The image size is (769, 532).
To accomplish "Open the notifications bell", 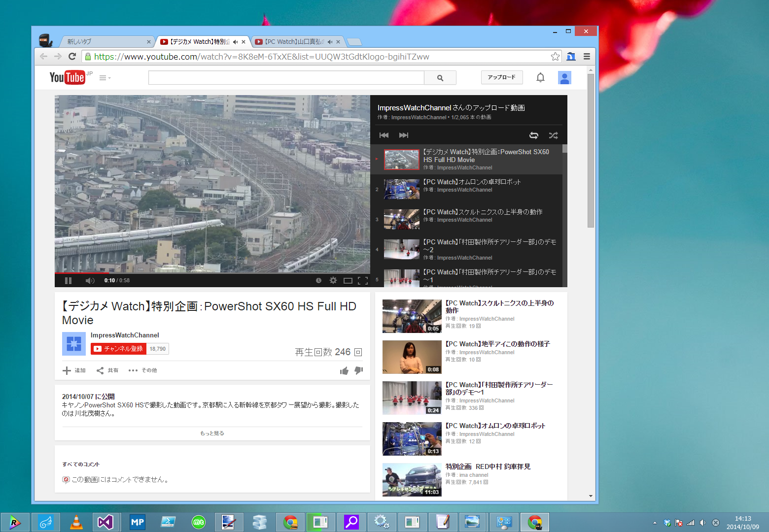I will 541,77.
